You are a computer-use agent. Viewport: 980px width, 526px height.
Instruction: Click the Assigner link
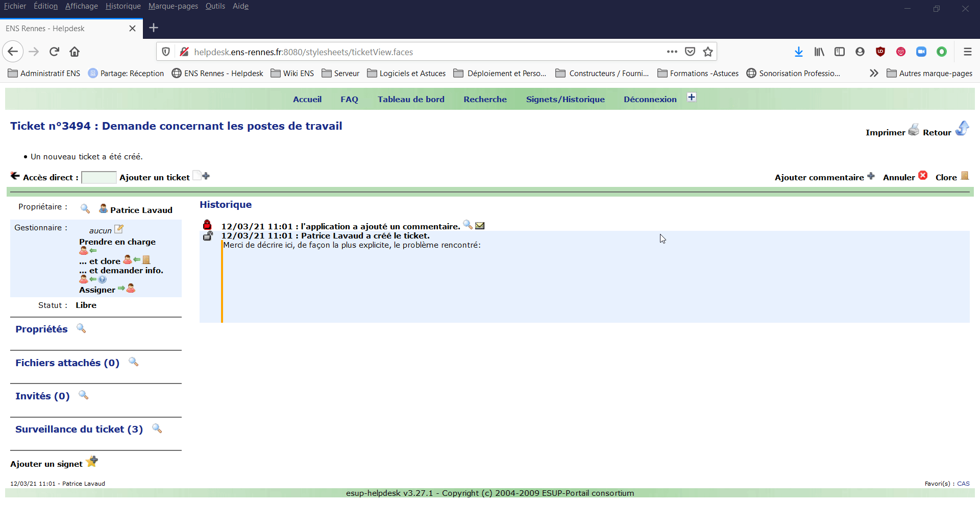tap(97, 290)
